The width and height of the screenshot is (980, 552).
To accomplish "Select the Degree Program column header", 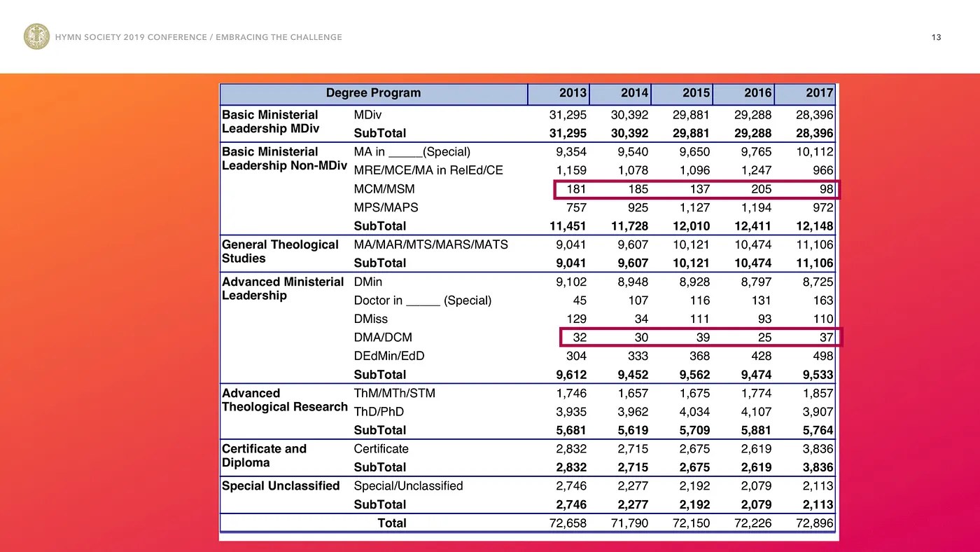I will (x=373, y=93).
